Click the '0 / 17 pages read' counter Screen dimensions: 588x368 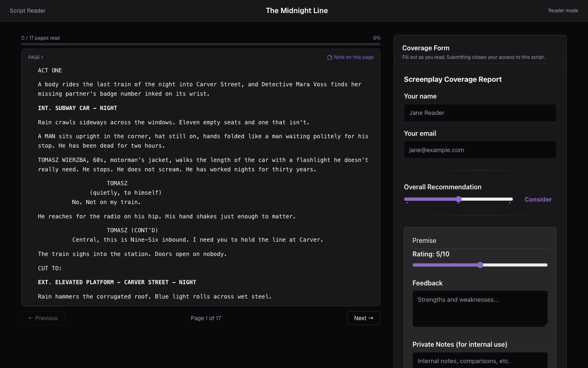[40, 38]
